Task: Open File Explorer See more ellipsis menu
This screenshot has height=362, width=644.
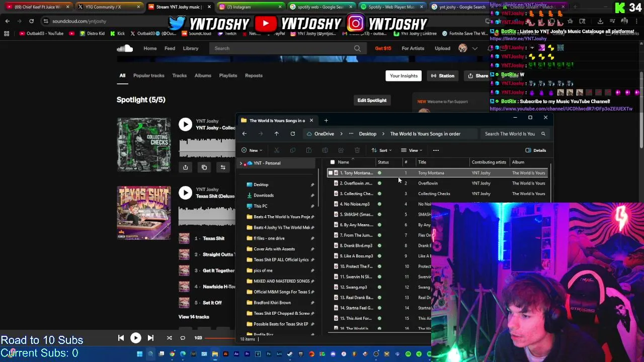Action: point(436,150)
